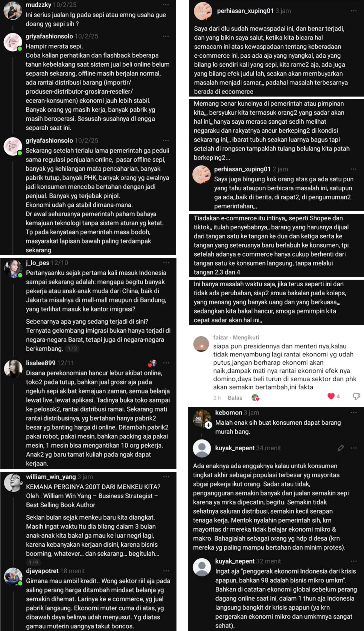Open more options on mudzzky's post
Screen dimensions: 364x631
coord(166,5)
